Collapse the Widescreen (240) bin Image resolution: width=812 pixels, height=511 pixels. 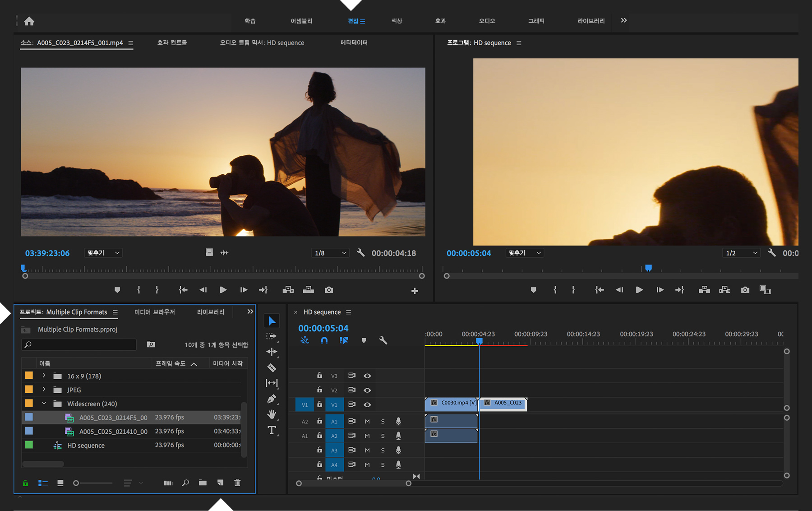(44, 404)
